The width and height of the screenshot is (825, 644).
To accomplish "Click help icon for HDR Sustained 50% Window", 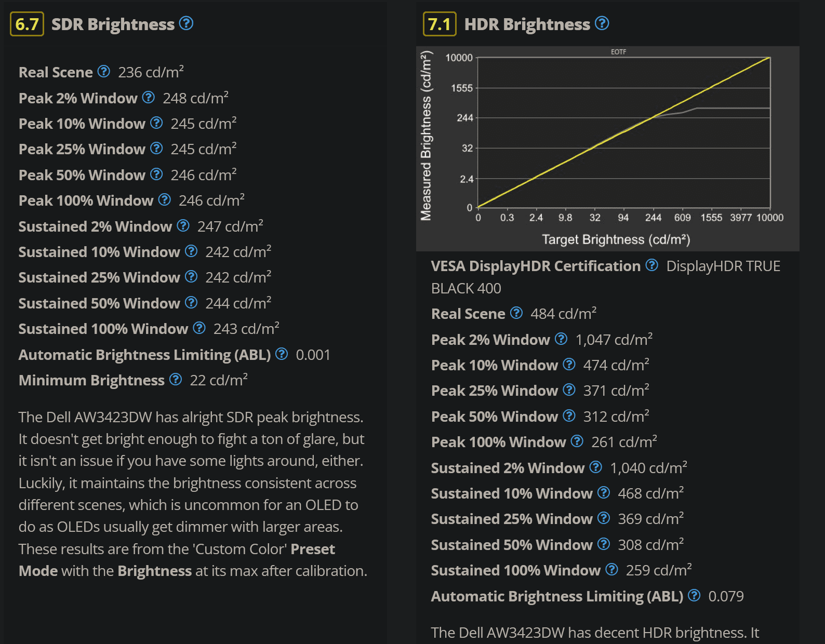I will coord(604,544).
